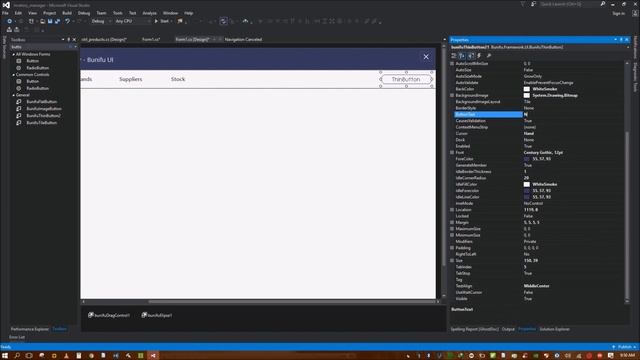
Task: Click the BackColor WhiteSmoke swatch
Action: (527, 89)
